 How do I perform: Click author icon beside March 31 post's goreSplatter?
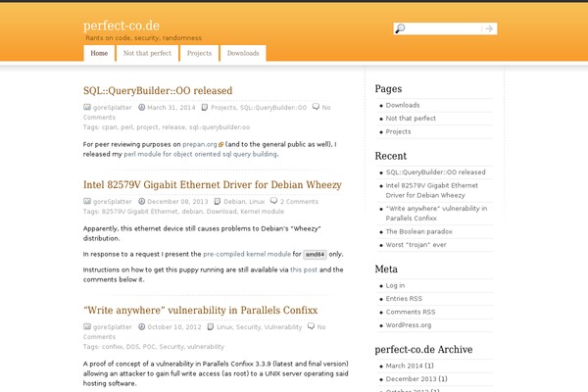point(87,107)
